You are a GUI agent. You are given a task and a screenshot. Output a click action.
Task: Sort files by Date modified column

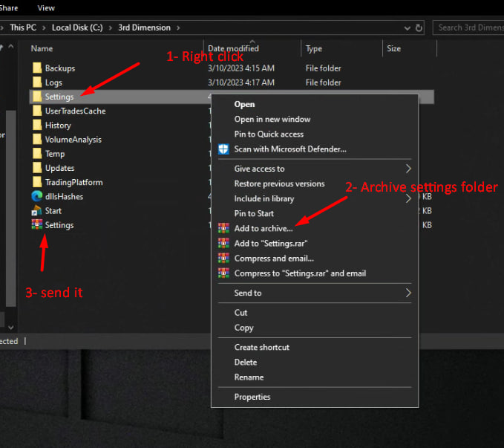tap(232, 48)
